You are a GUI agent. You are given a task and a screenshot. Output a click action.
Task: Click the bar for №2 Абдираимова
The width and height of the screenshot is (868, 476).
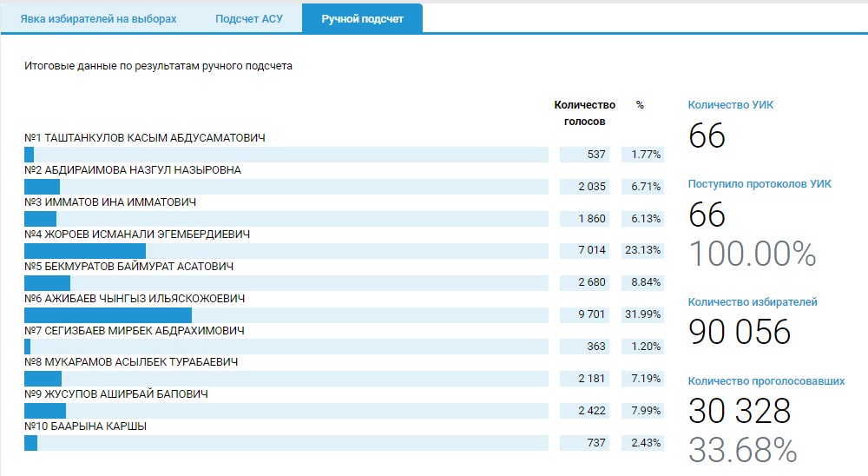pyautogui.click(x=42, y=187)
